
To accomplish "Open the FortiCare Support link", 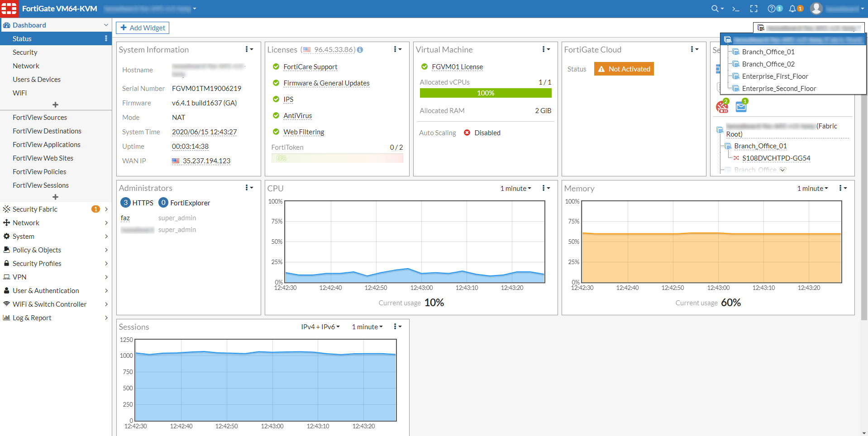I will (310, 67).
